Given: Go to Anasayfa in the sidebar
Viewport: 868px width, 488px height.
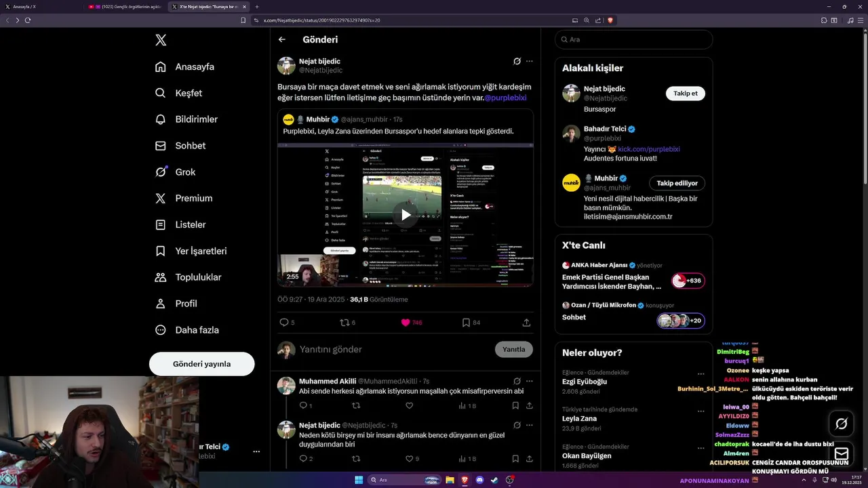Looking at the screenshot, I should coord(185,66).
